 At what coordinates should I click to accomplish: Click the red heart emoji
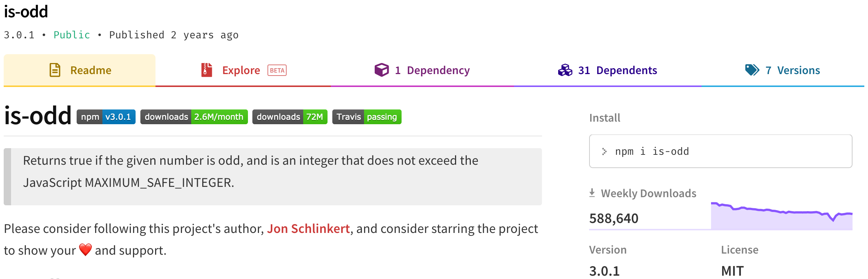pos(85,250)
